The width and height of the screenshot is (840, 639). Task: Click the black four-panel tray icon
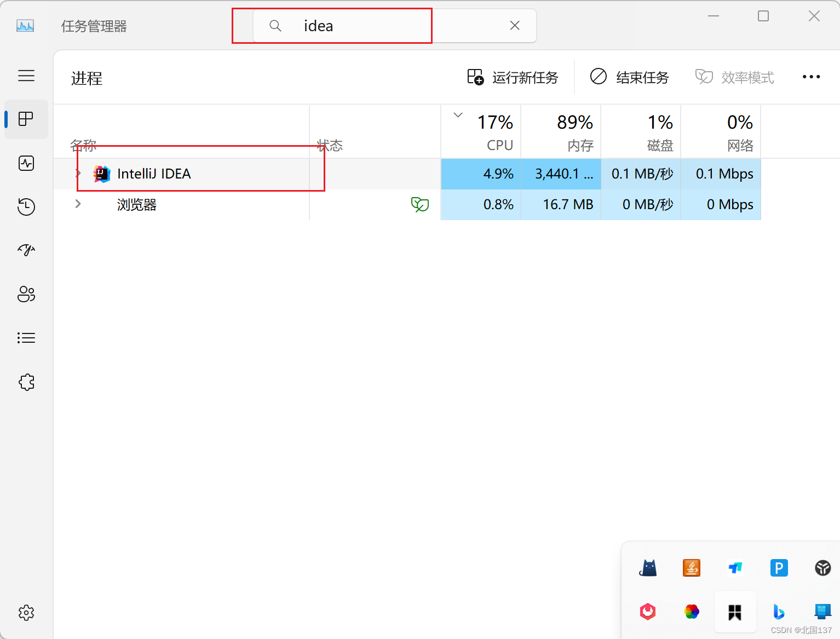[x=735, y=612]
